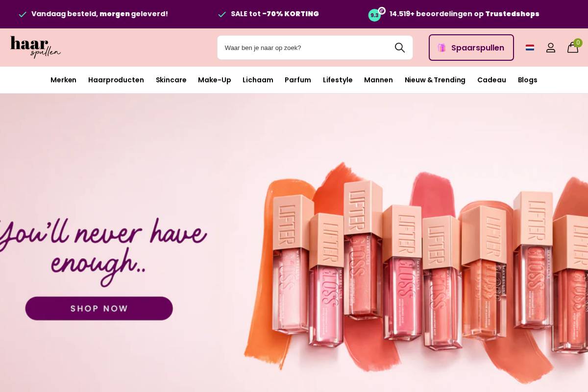Click the haarspullen logo
The width and height of the screenshot is (588, 392).
click(35, 47)
